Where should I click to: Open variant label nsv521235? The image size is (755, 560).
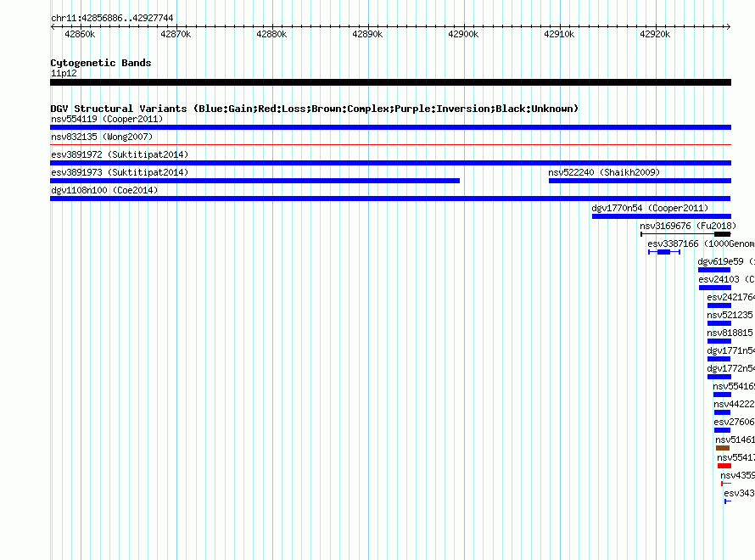[x=730, y=315]
